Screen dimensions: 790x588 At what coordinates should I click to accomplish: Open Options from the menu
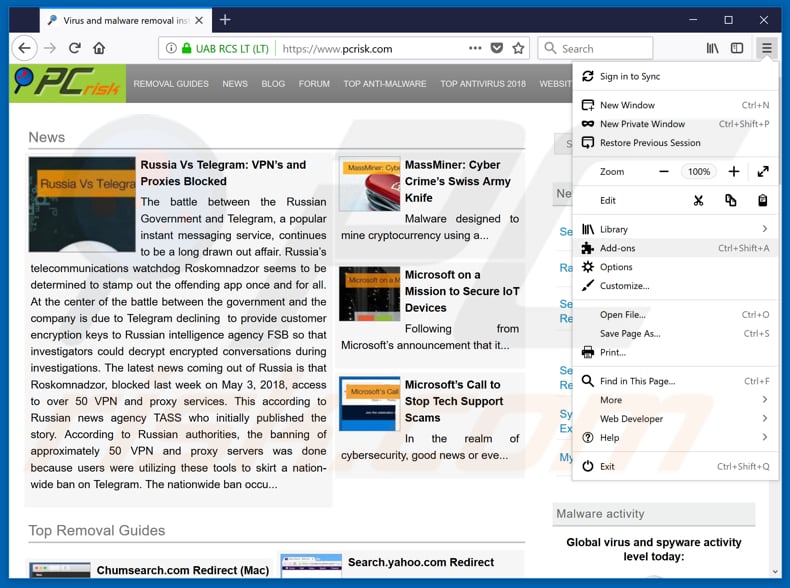(675, 267)
